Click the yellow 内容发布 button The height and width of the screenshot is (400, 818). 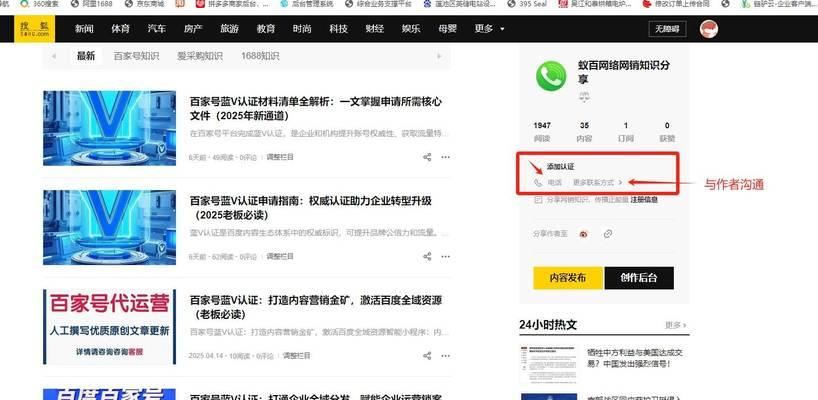coord(568,278)
